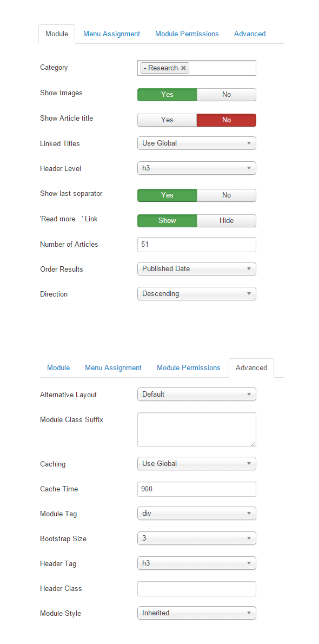
Task: Open the Linked Titles dropdown
Action: click(x=197, y=143)
